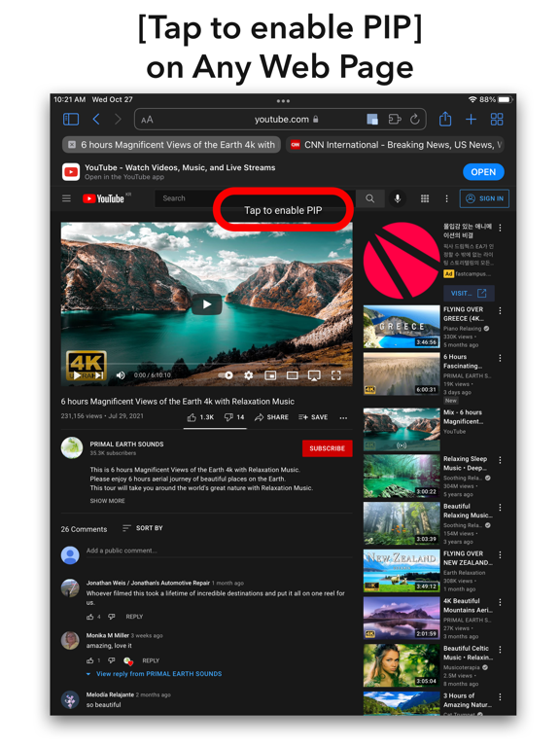Mute the video with the speaker icon
The height and width of the screenshot is (747, 560).
click(121, 375)
